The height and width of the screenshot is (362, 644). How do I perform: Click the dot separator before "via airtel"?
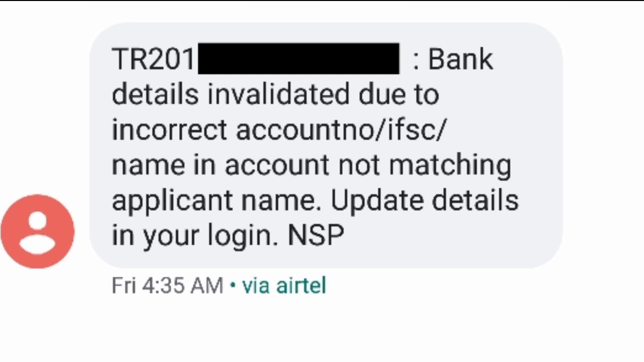[x=232, y=286]
